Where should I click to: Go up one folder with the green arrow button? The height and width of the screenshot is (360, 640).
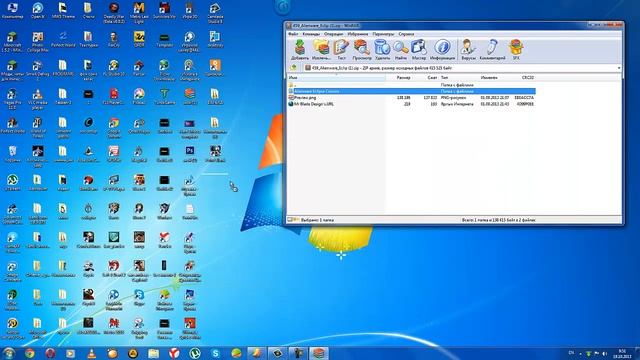[293, 68]
